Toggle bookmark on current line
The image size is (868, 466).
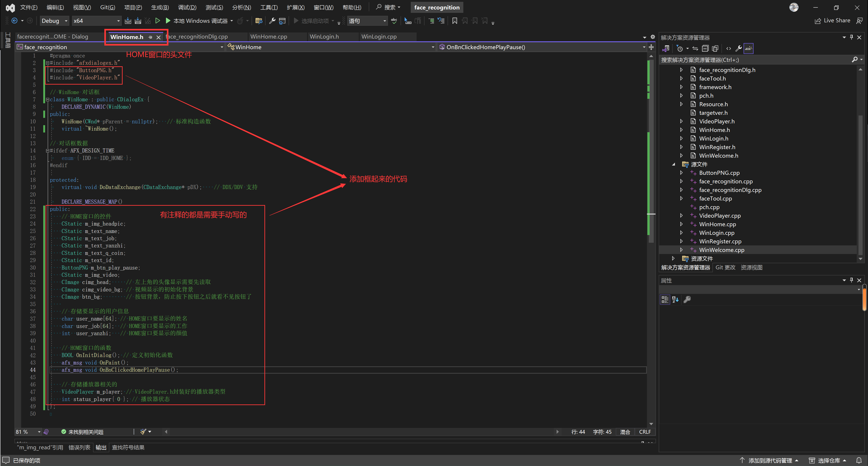[454, 21]
